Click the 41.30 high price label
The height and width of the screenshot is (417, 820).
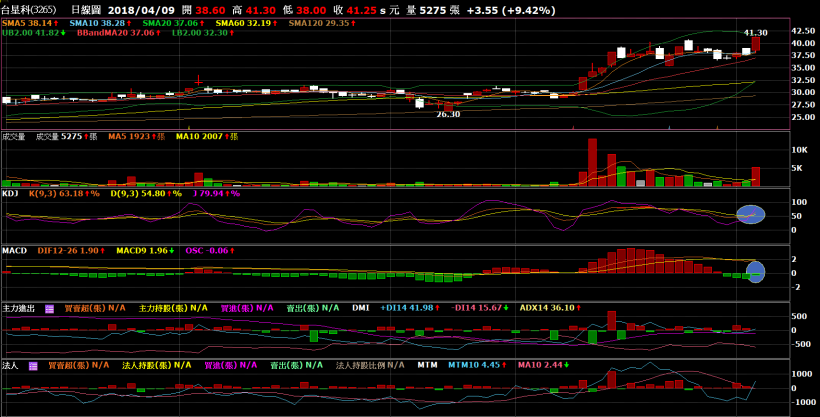(755, 33)
